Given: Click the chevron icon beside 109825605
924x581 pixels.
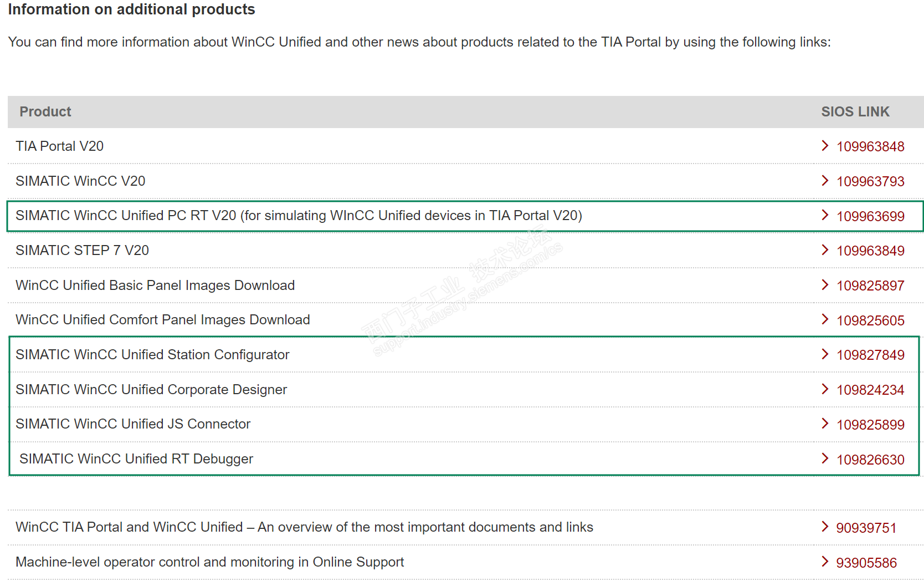Looking at the screenshot, I should pyautogui.click(x=825, y=319).
